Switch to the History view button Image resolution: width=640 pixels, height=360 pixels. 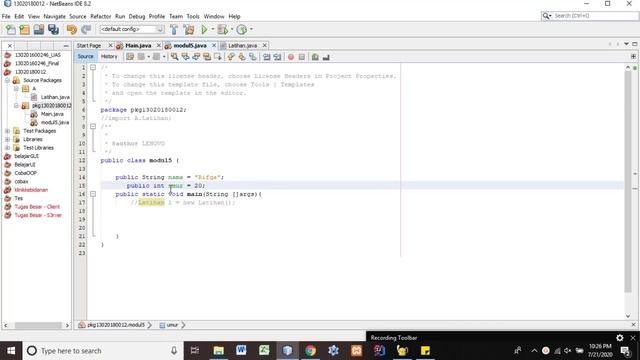109,57
